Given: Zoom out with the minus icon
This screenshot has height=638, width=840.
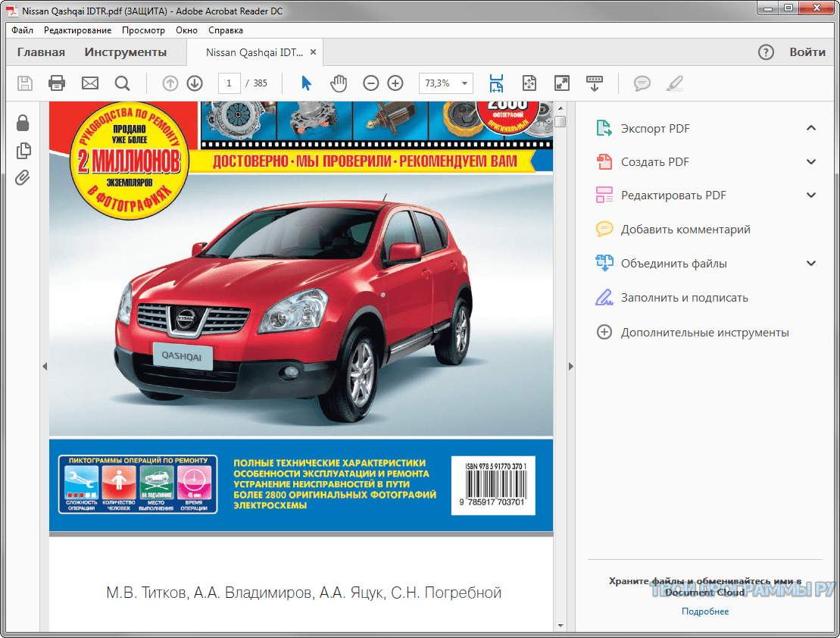Looking at the screenshot, I should pyautogui.click(x=370, y=83).
